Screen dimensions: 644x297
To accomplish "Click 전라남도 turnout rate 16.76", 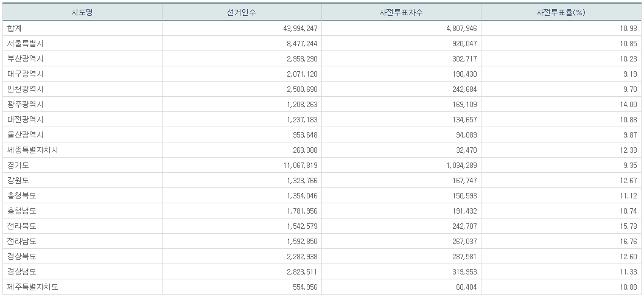I will click(x=628, y=241).
